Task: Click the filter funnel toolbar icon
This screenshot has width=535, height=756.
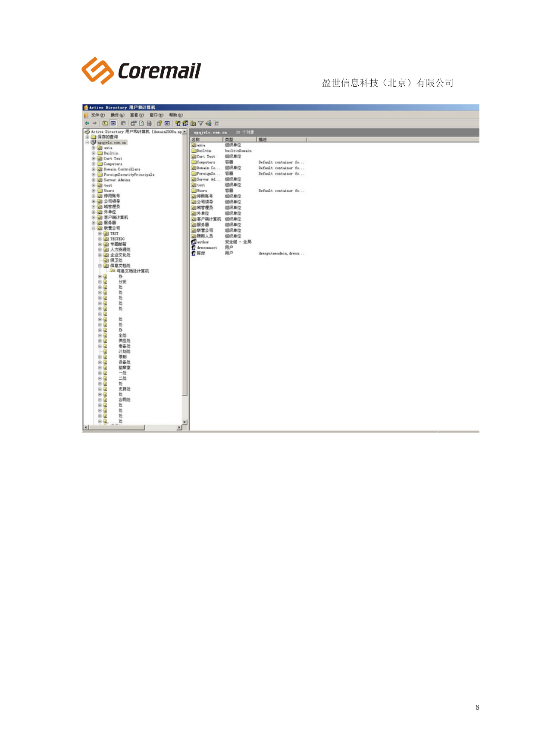Action: point(200,123)
